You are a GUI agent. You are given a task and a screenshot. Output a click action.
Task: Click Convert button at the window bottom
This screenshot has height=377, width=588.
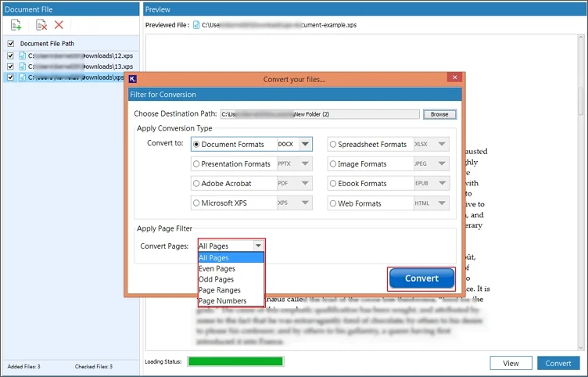coord(558,363)
